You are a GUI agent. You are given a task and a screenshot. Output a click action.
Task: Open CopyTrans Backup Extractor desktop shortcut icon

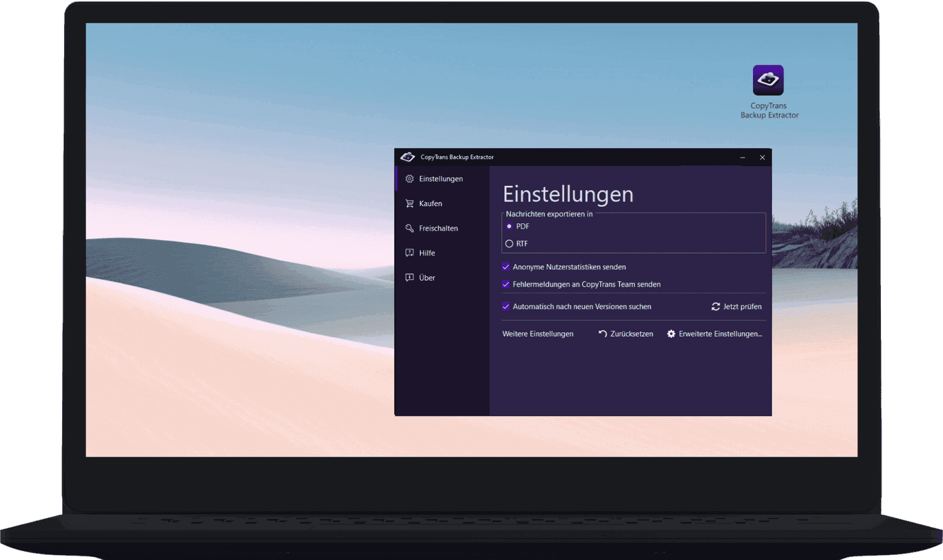[768, 80]
